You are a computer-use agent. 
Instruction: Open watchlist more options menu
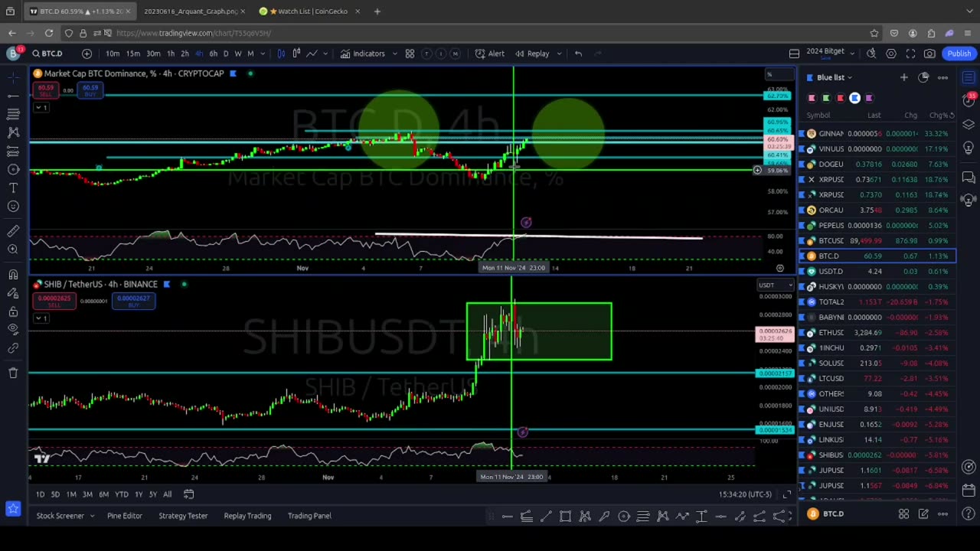pyautogui.click(x=942, y=77)
